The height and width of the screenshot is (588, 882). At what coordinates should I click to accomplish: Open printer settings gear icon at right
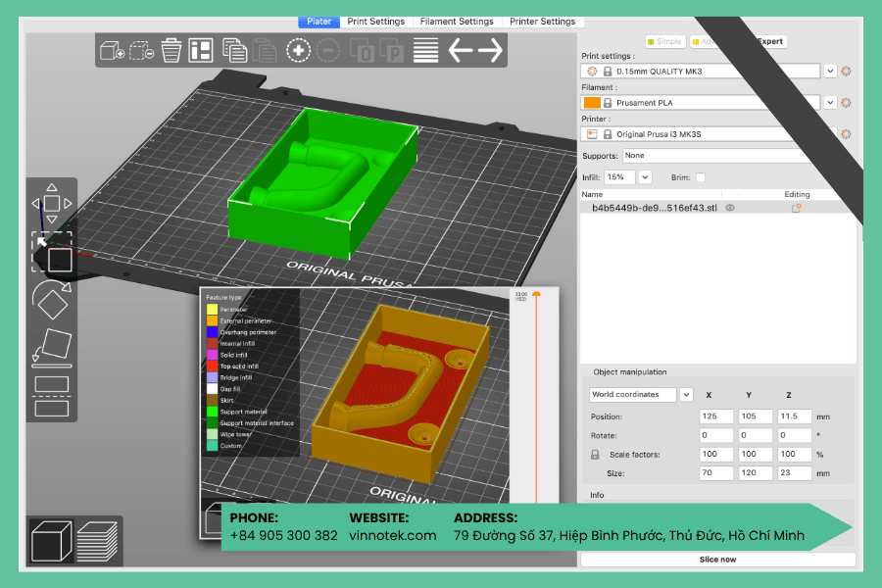point(846,134)
